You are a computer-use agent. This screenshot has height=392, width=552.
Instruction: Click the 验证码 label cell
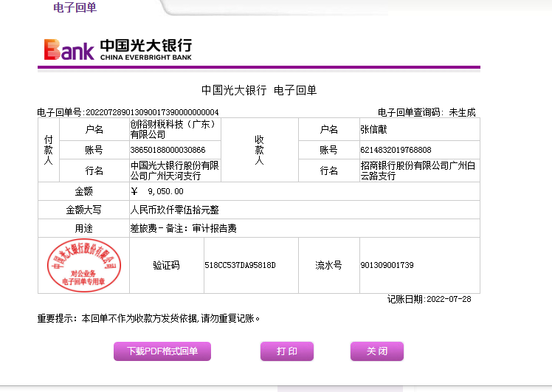tap(167, 265)
